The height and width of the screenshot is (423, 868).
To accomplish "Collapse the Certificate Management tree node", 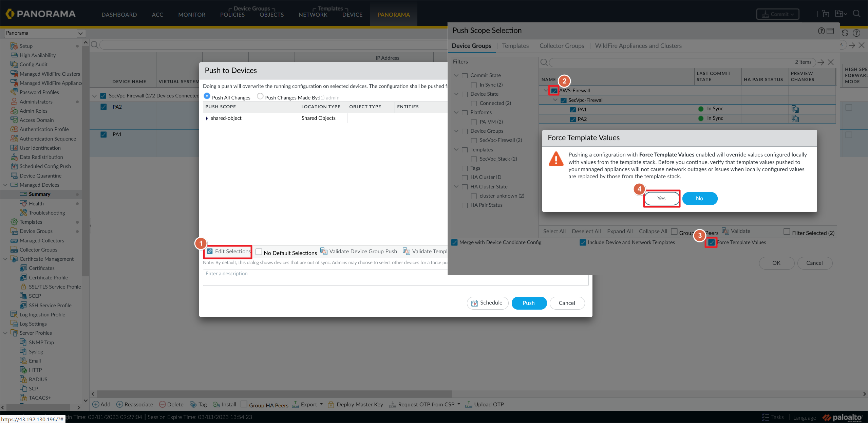I will [5, 259].
